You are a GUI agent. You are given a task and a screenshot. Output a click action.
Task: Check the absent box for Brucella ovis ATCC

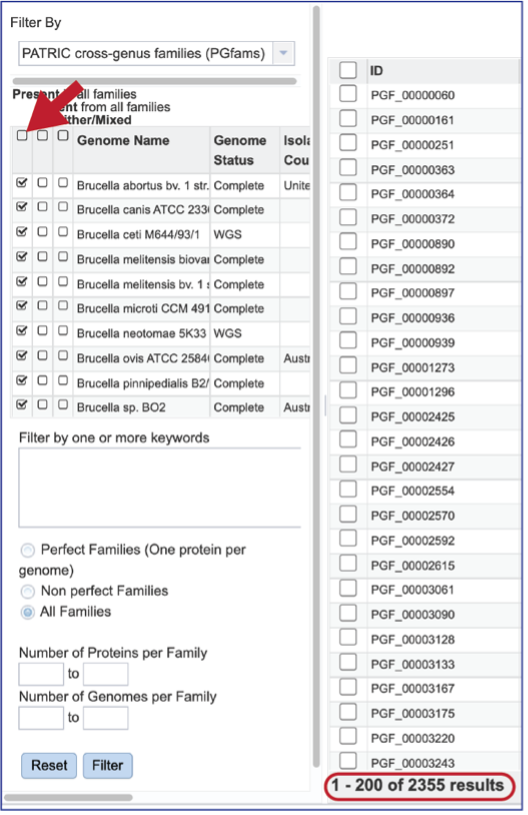43,356
